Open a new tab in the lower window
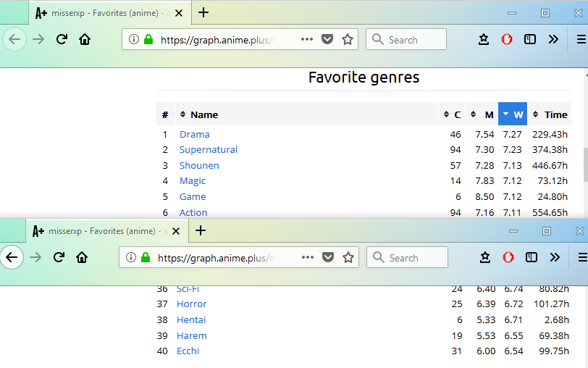This screenshot has height=368, width=588. [201, 231]
